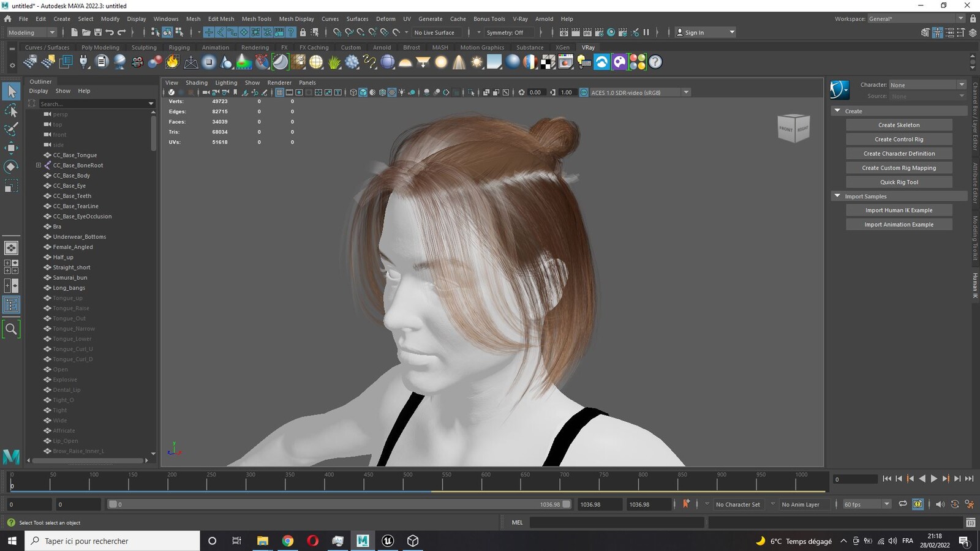Click the view cube in the viewport
The height and width of the screenshot is (551, 980).
(x=794, y=127)
